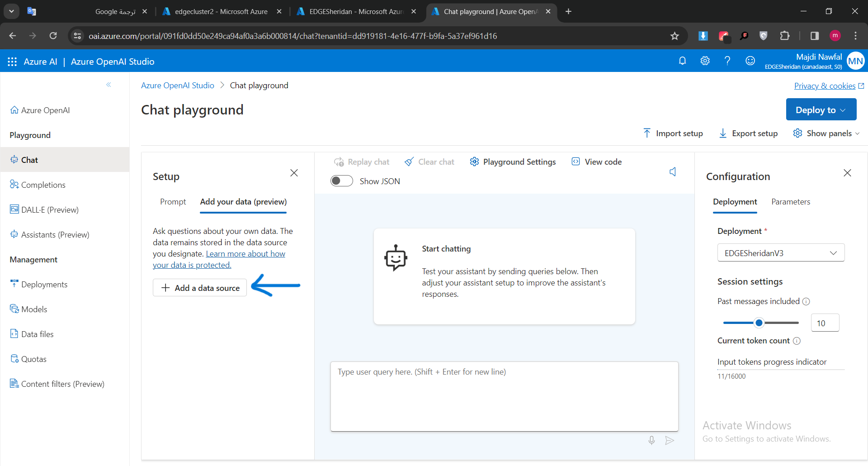This screenshot has width=868, height=466.
Task: Select the Completions tool
Action: (43, 185)
